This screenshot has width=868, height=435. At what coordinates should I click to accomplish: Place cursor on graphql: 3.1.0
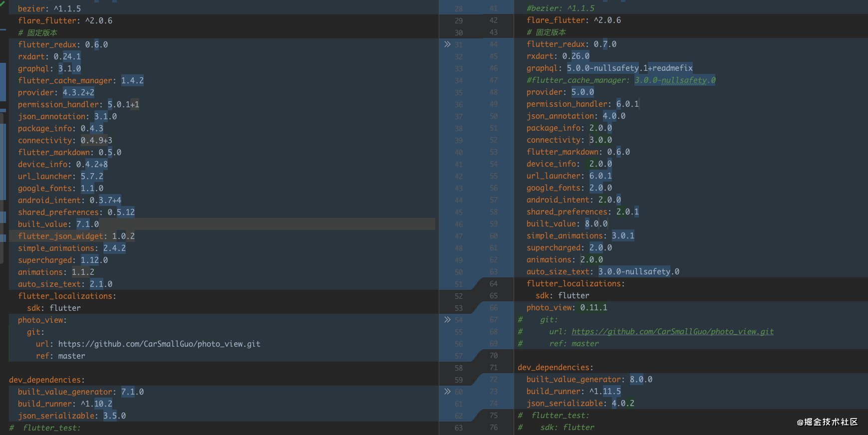49,68
